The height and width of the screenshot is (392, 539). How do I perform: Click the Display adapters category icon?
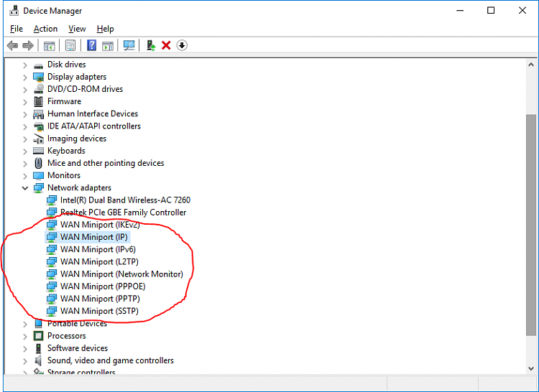pos(39,77)
